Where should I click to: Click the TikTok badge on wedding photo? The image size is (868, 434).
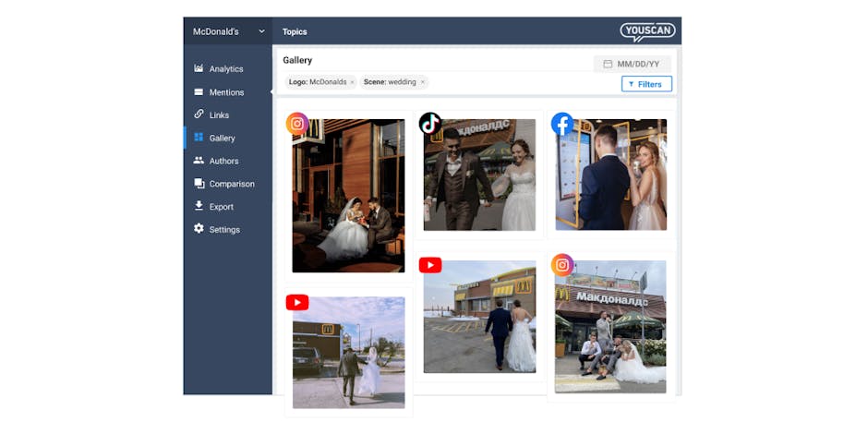coord(430,124)
